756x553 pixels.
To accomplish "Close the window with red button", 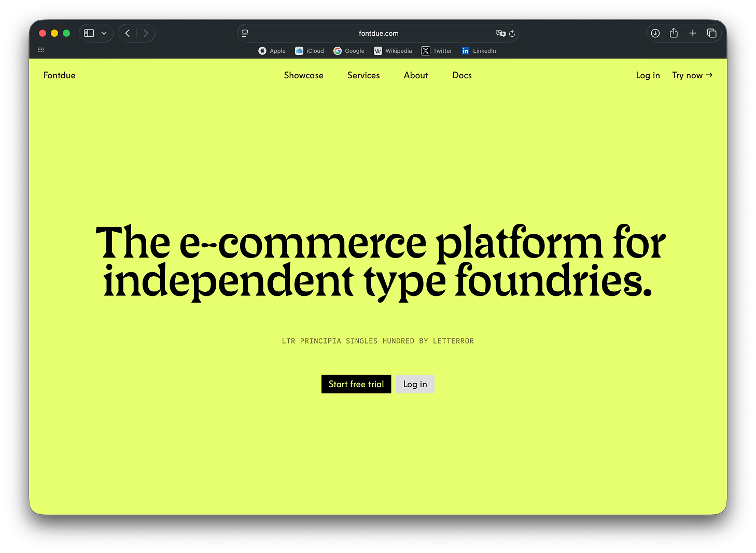I will (x=43, y=33).
